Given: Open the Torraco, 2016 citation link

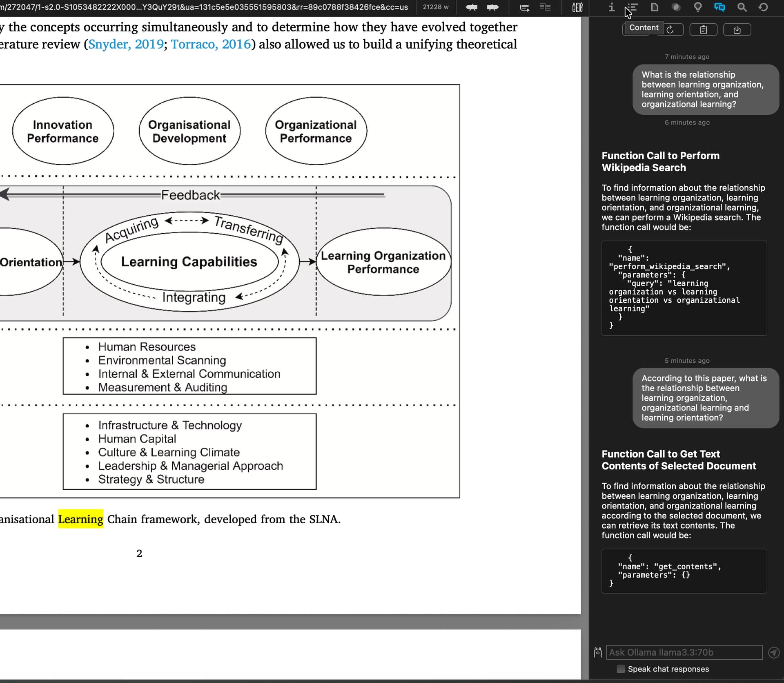Looking at the screenshot, I should coord(211,44).
